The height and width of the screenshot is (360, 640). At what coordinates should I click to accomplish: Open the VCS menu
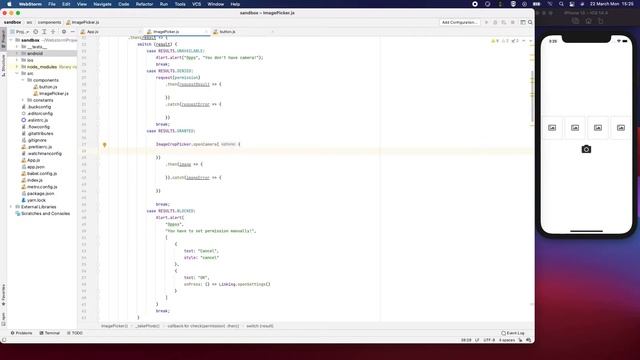point(196,4)
